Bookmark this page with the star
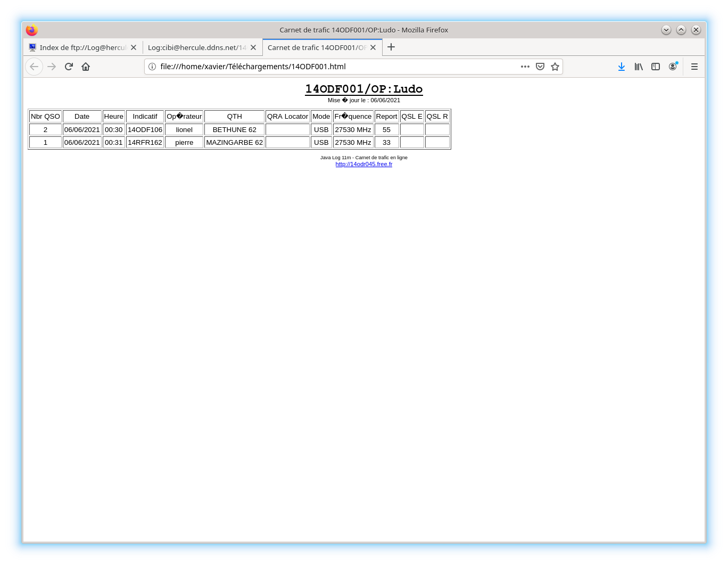728x565 pixels. (555, 67)
